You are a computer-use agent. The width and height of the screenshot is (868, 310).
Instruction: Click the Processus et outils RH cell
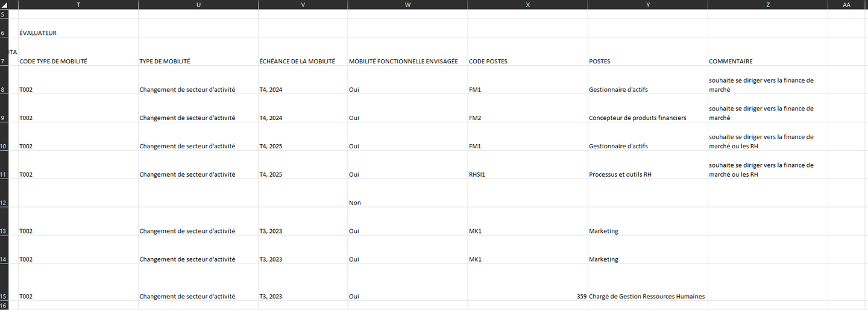coord(647,174)
